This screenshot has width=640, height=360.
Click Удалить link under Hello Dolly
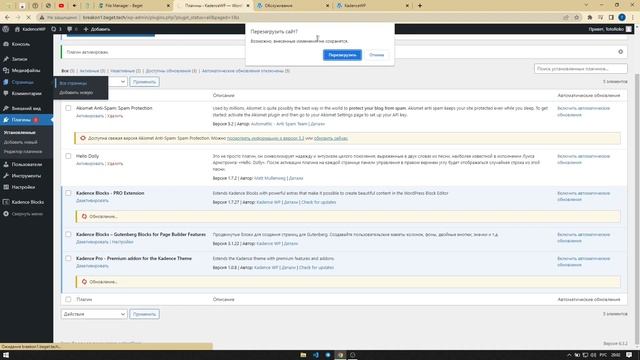tap(115, 163)
